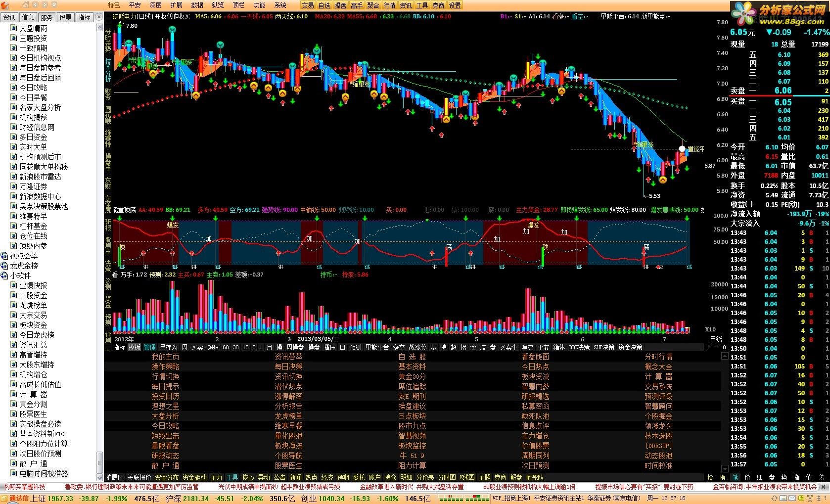The height and width of the screenshot is (504, 830).
Task: Open the 时间校准 link
Action: [x=658, y=465]
